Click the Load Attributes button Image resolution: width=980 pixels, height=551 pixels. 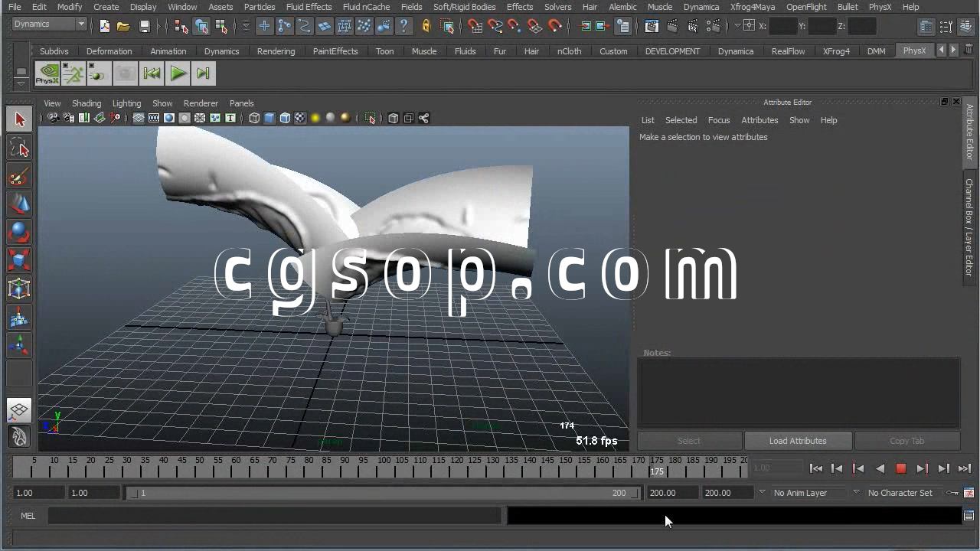798,441
